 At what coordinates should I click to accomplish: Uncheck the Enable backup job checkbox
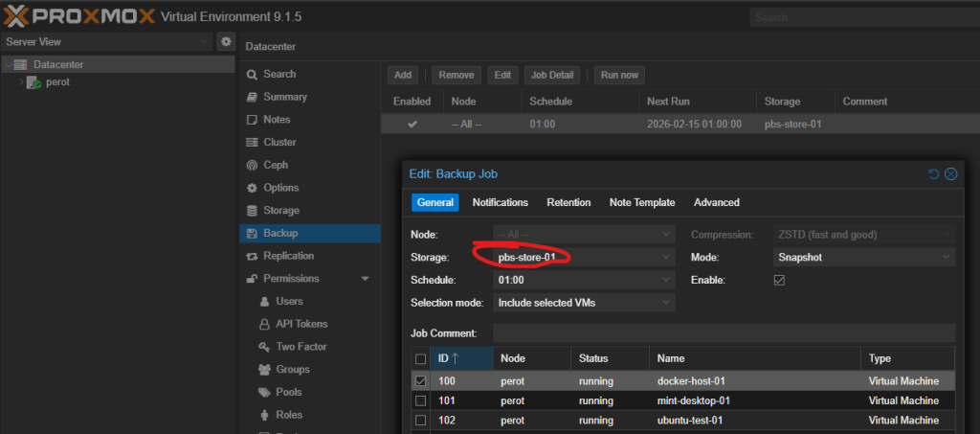[779, 280]
